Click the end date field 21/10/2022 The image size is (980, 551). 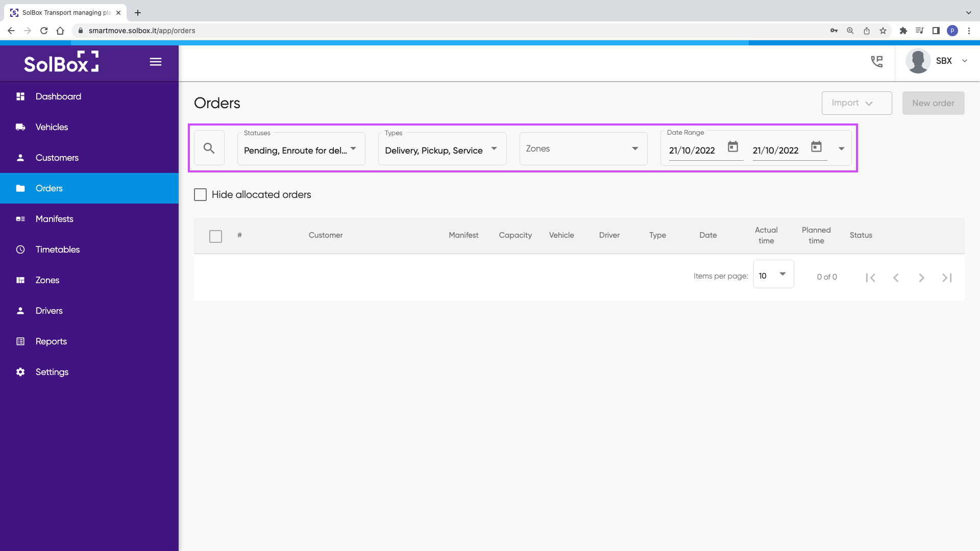[776, 151]
